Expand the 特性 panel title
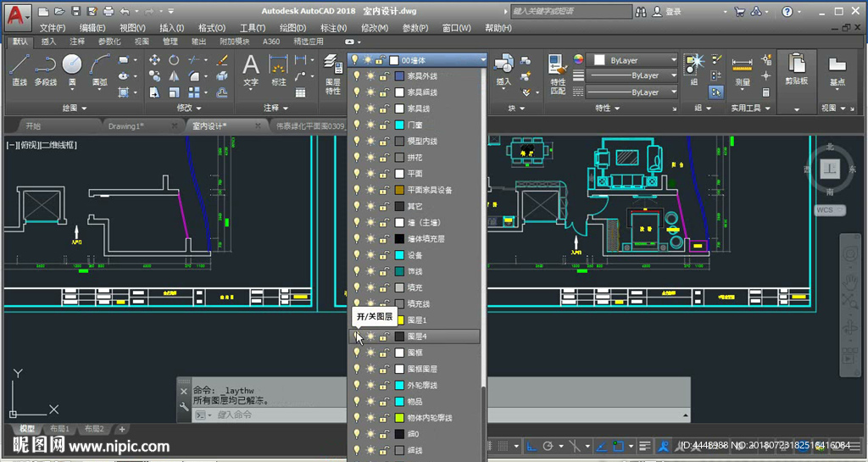This screenshot has width=868, height=462. tap(607, 108)
